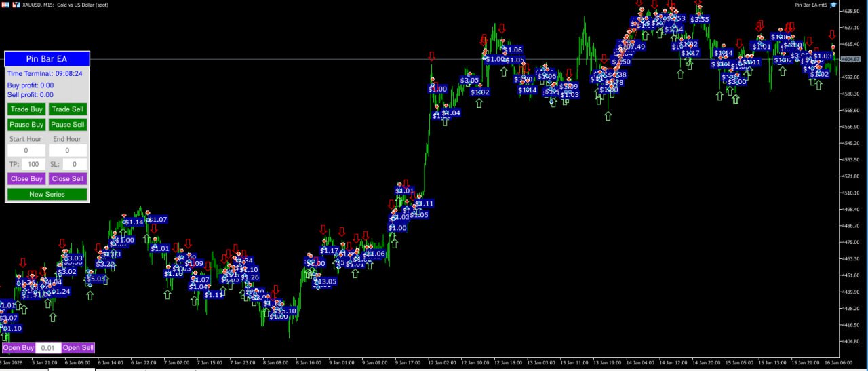Click red sell arrow above 12 Jan 02:00
Screen dimensions: 868x371
pos(432,56)
